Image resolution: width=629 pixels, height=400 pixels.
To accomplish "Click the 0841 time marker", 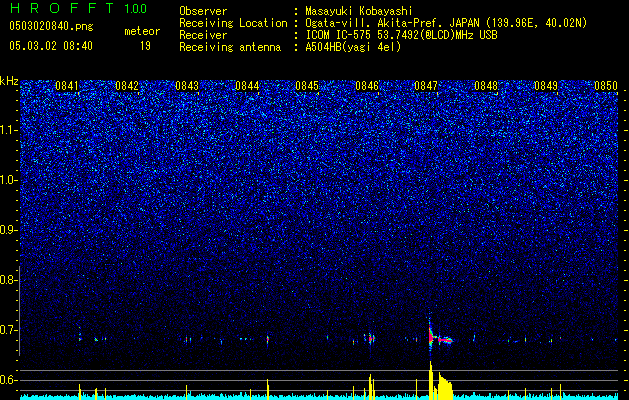I will [x=67, y=86].
